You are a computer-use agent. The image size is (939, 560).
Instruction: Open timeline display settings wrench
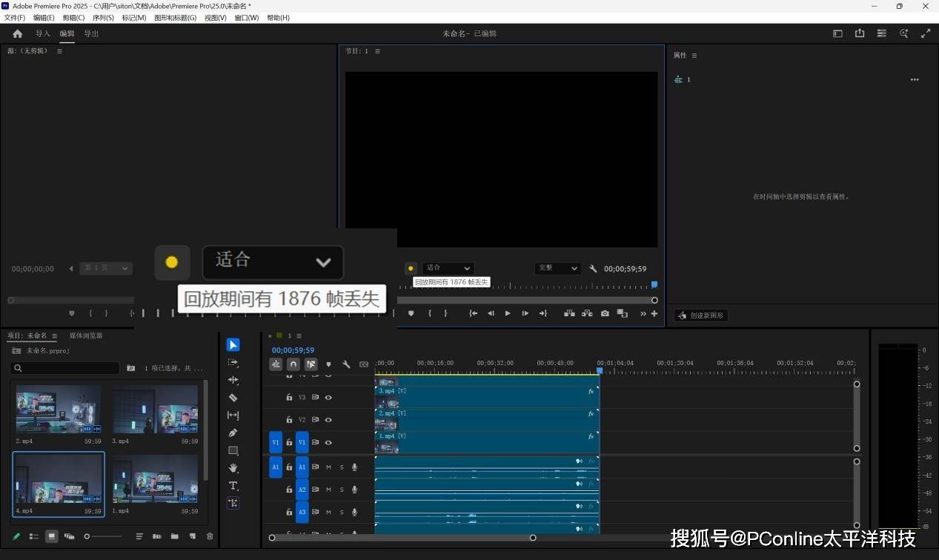[x=346, y=364]
